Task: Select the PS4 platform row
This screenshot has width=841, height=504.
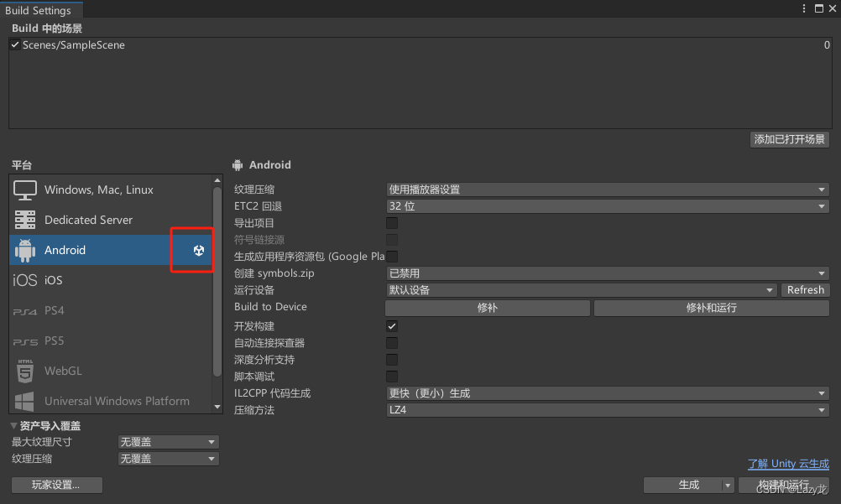Action: [111, 311]
